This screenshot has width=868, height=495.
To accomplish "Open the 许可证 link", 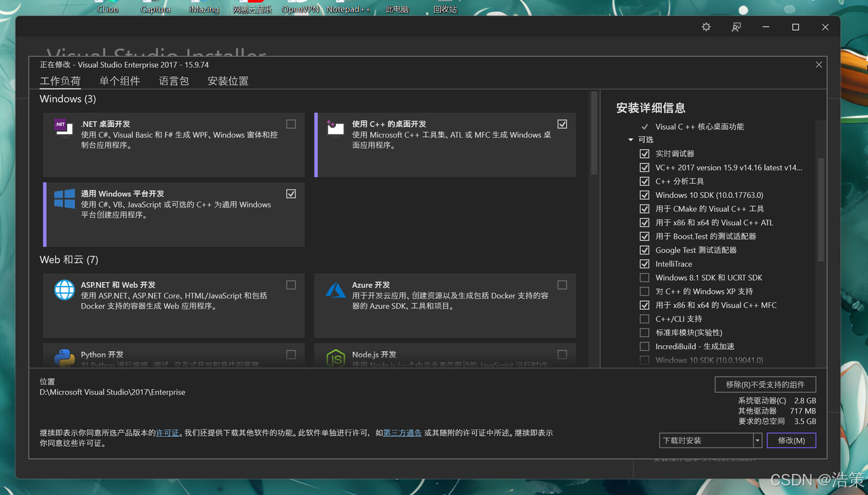I will pos(167,433).
